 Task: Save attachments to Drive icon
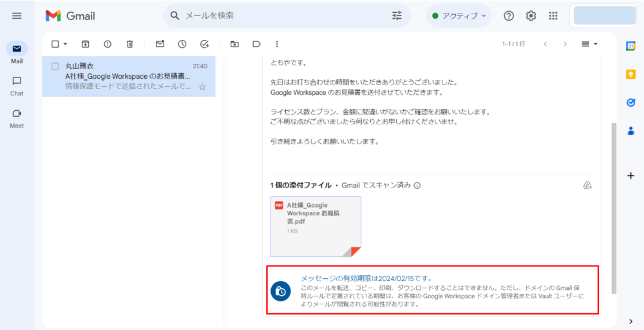588,186
